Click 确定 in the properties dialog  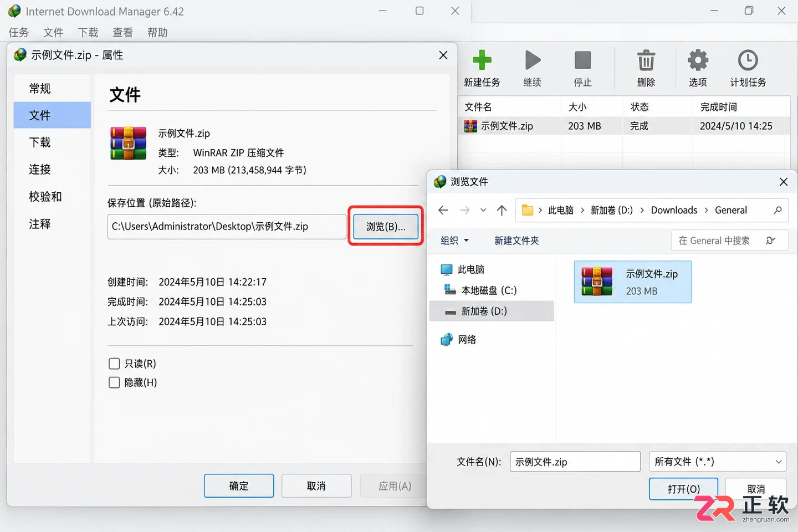point(239,486)
